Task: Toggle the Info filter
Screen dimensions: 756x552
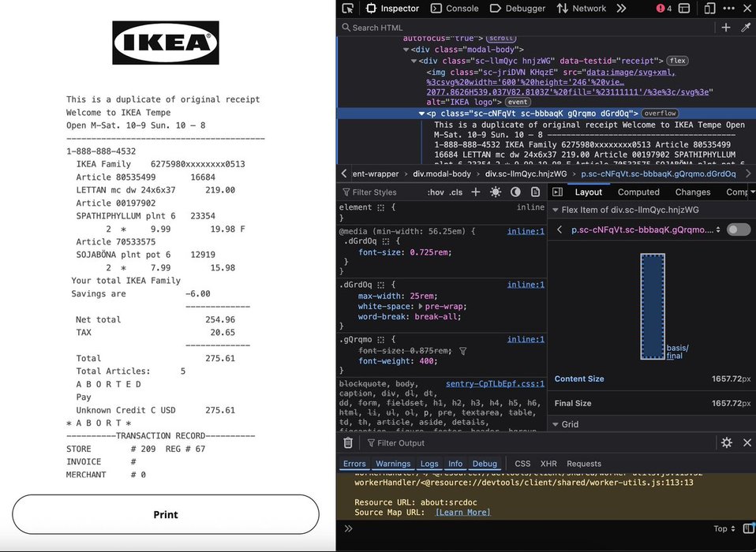Action: tap(455, 464)
